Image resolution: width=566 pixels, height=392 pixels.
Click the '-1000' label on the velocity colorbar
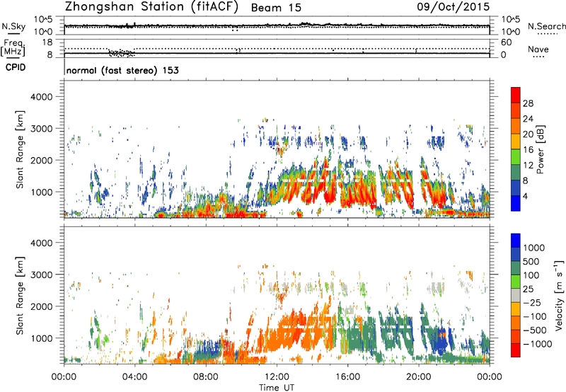coord(537,344)
